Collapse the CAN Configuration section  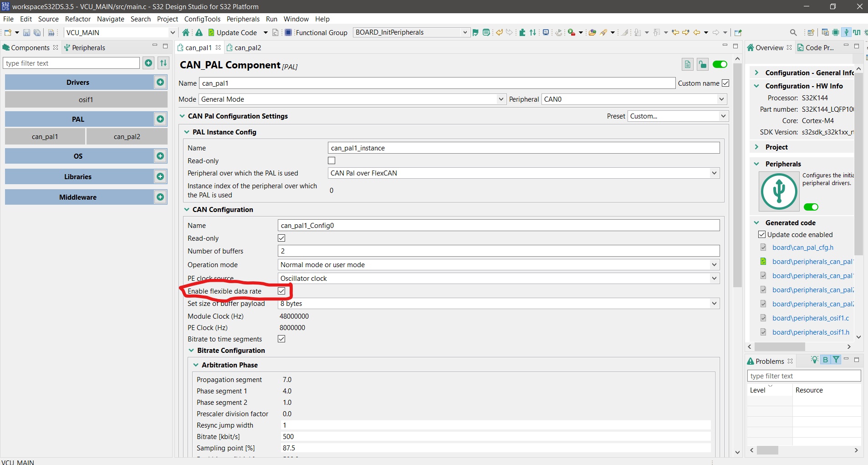(187, 210)
